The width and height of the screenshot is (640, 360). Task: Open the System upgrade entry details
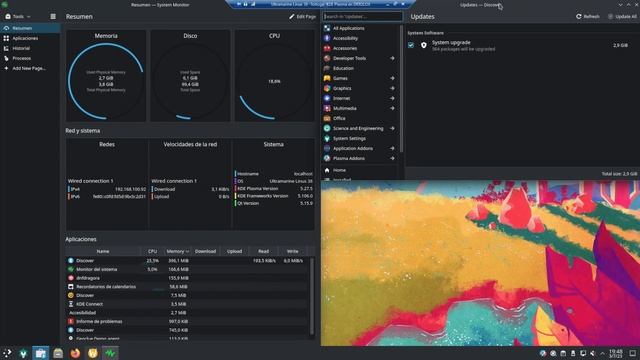coord(522,45)
